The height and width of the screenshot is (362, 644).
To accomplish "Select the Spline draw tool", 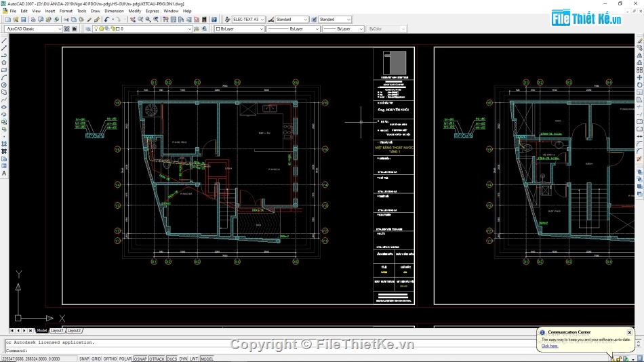I will click(4, 100).
